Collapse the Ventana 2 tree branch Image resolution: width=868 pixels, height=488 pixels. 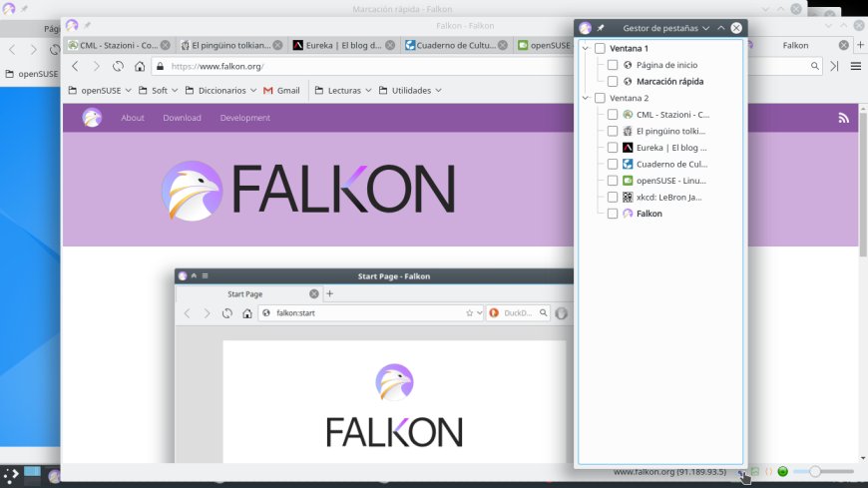[586, 99]
